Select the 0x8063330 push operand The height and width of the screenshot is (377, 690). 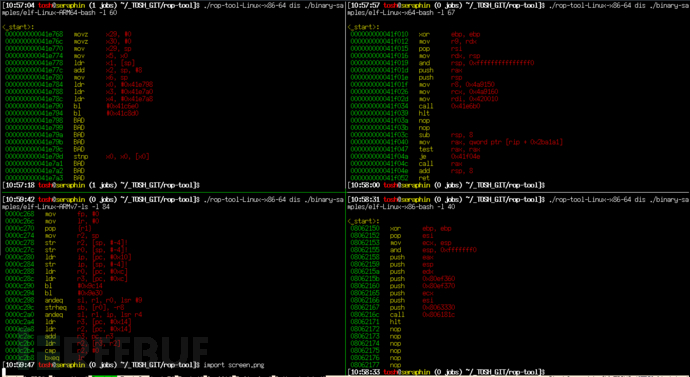point(439,307)
